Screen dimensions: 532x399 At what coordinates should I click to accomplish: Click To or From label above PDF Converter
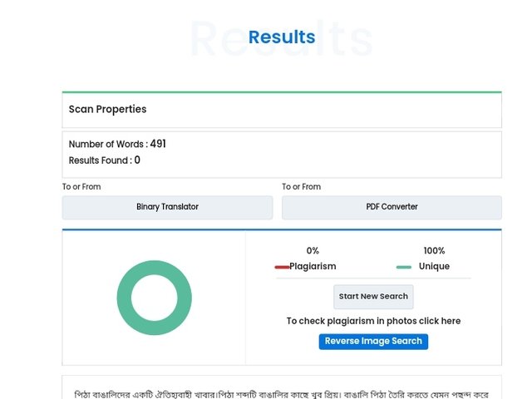tap(301, 186)
